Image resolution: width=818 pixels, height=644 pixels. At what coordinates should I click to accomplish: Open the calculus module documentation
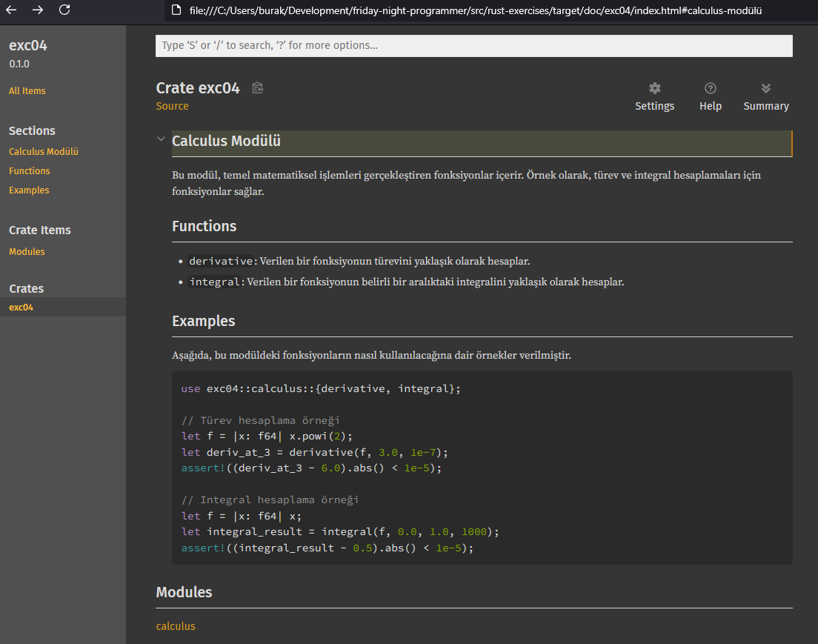coord(176,625)
